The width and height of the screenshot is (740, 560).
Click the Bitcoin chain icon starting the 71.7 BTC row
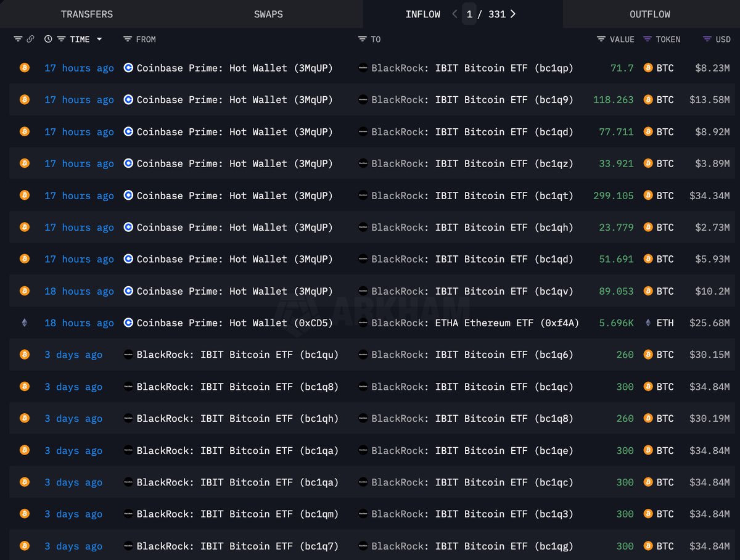point(25,68)
